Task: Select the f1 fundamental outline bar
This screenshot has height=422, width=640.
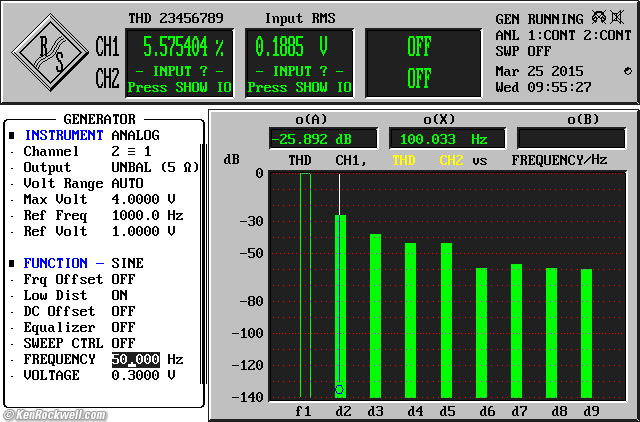Action: click(305, 285)
